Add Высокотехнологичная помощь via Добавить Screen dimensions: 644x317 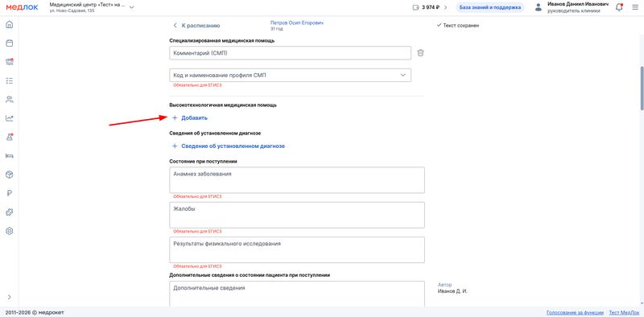(x=190, y=117)
